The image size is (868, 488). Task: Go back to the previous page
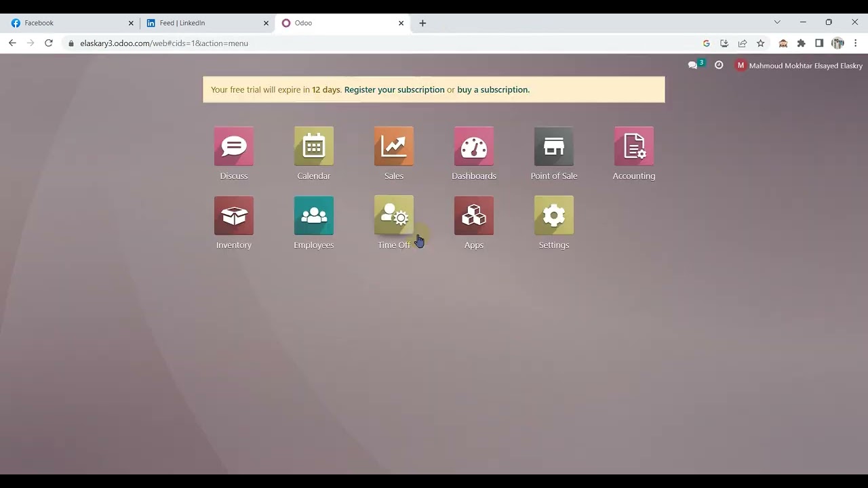point(12,43)
